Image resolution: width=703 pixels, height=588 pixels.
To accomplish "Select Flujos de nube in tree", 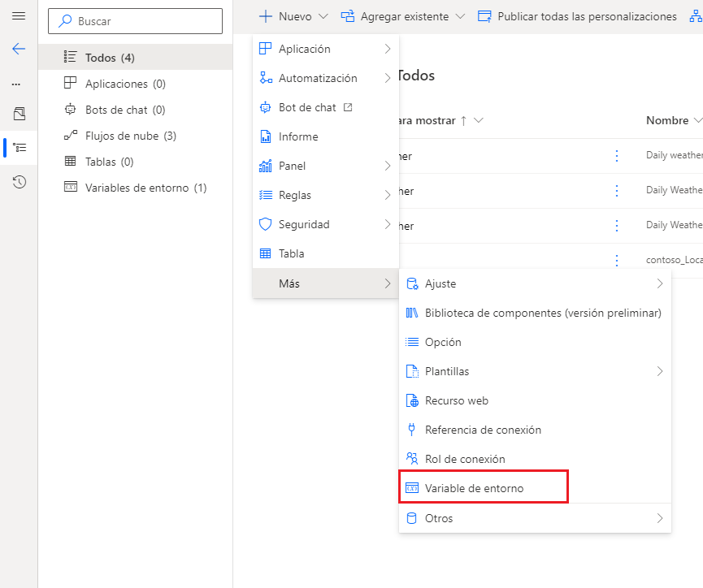I will [x=130, y=136].
